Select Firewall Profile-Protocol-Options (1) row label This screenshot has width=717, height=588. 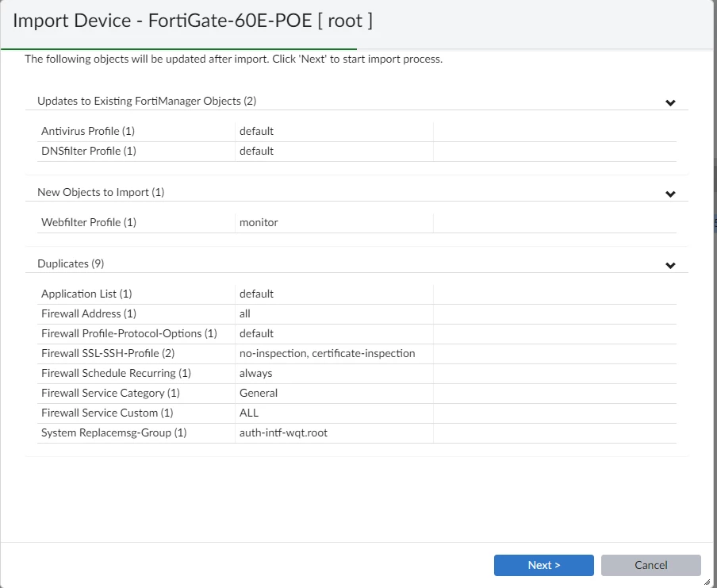(x=129, y=333)
